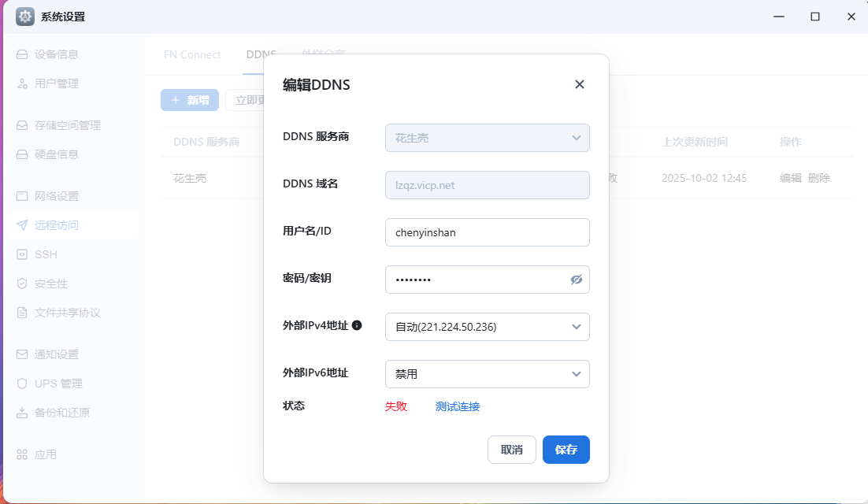
Task: Click the 取消 button
Action: click(x=511, y=450)
